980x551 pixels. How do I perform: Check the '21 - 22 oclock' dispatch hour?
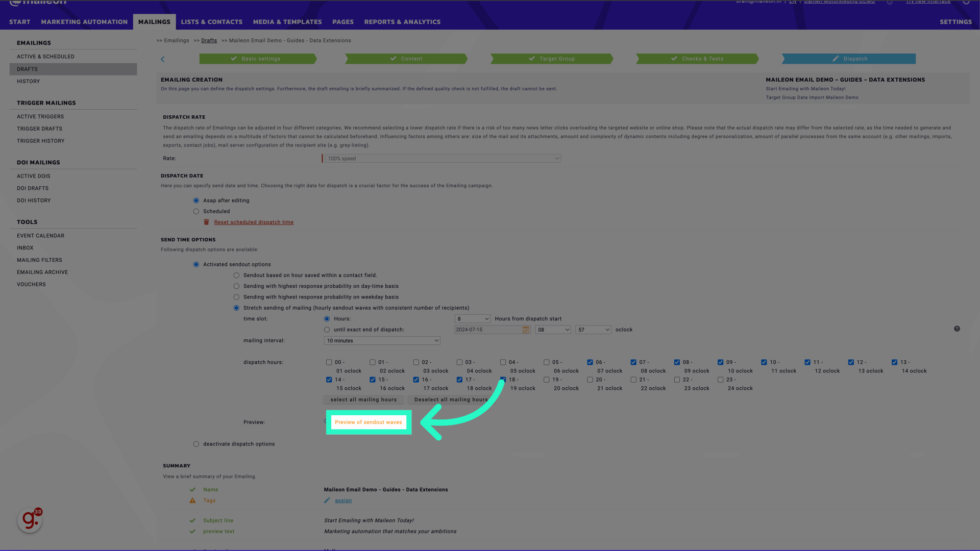click(x=633, y=380)
